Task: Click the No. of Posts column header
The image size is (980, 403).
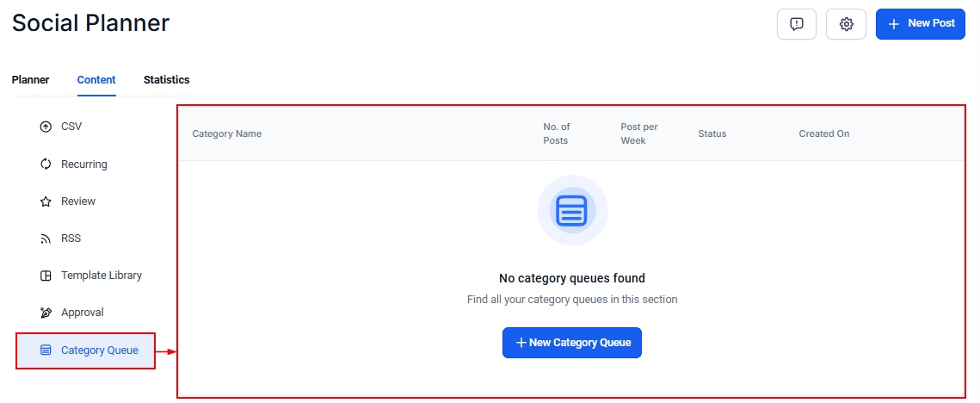Action: coord(557,133)
